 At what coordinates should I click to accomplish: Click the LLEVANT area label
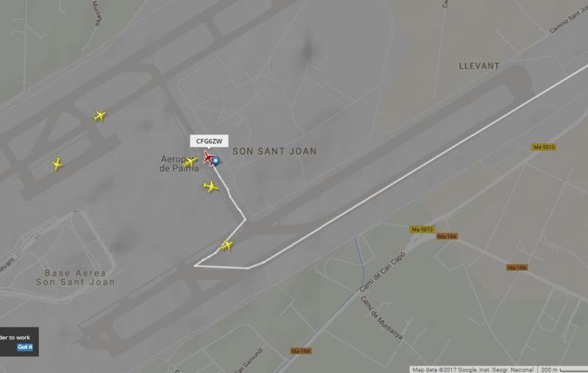pos(479,66)
